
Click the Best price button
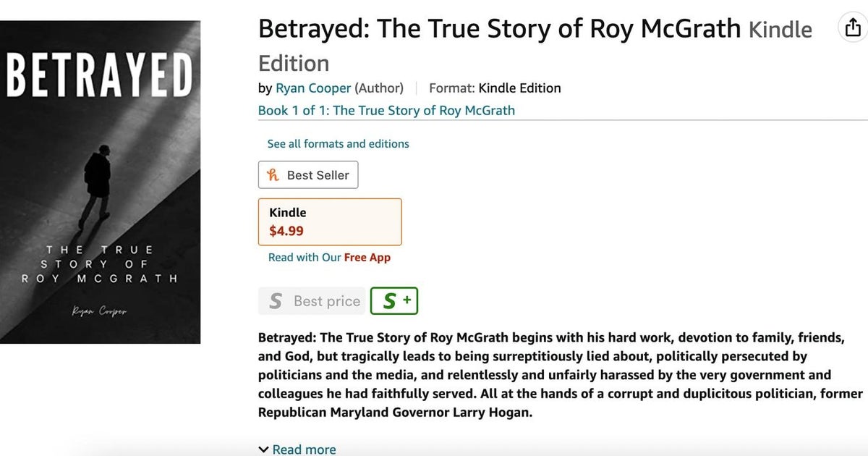[x=312, y=300]
